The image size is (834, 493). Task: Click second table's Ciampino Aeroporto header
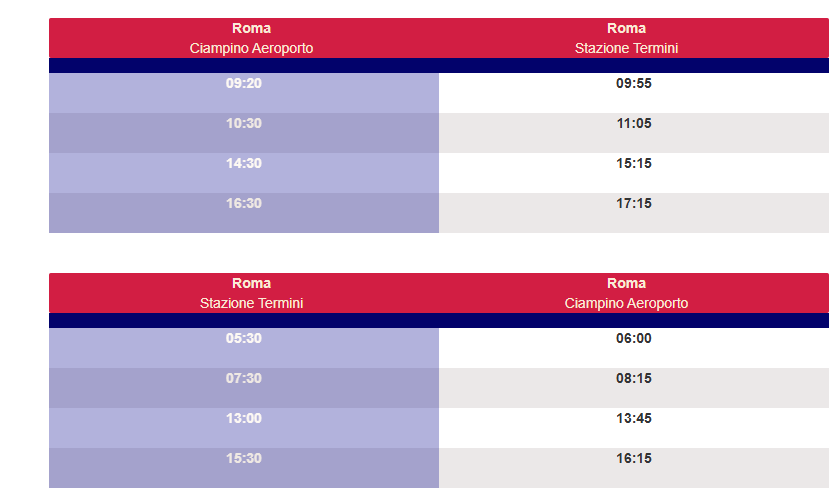click(626, 303)
